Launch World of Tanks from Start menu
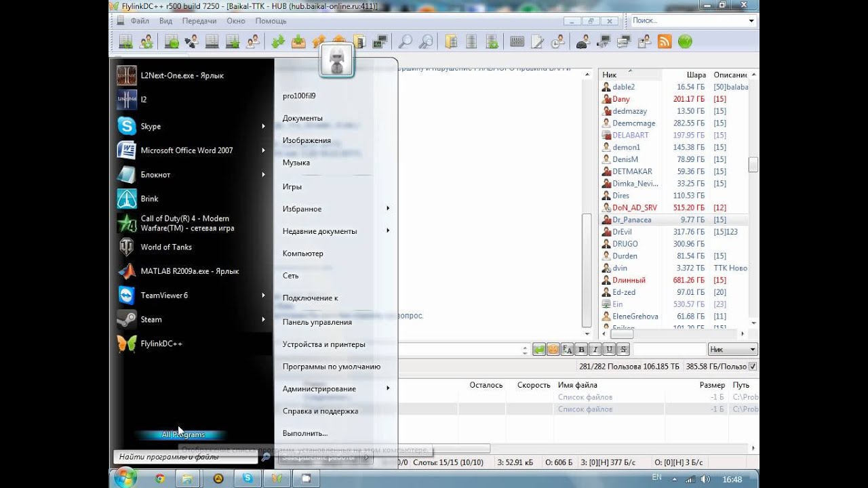This screenshot has width=868, height=488. pos(166,247)
